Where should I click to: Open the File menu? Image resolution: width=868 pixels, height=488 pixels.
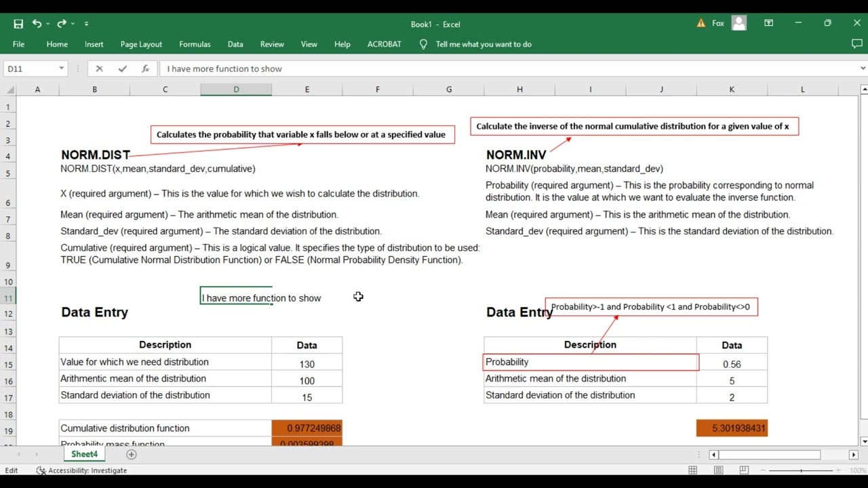(18, 44)
